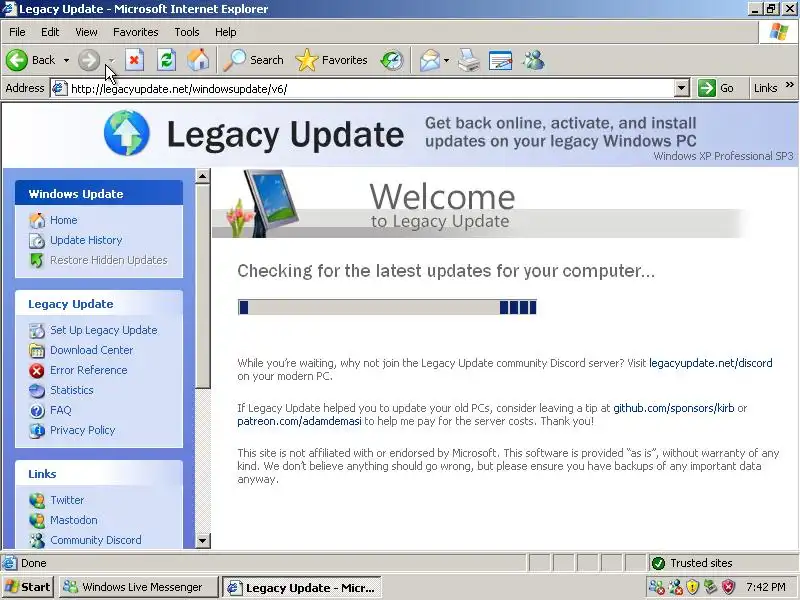Open the Statistics link text
800x600 pixels.
click(x=72, y=390)
